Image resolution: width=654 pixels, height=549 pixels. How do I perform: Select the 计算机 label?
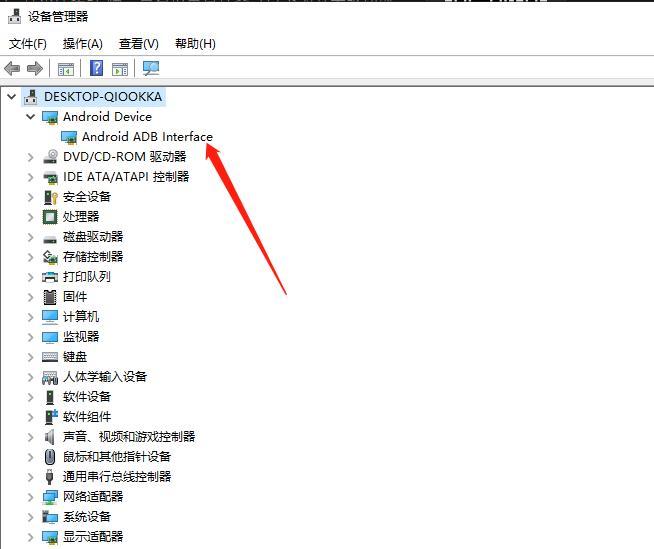tap(81, 317)
